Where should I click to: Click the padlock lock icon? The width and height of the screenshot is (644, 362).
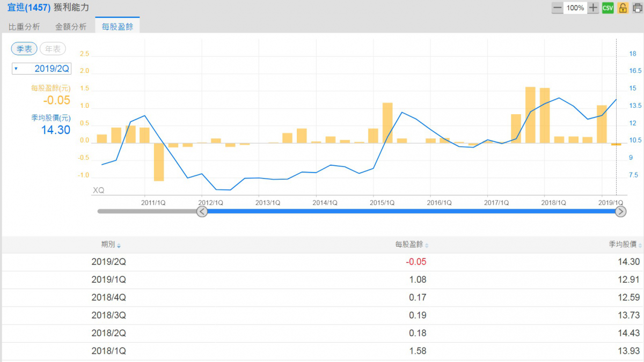(x=623, y=8)
